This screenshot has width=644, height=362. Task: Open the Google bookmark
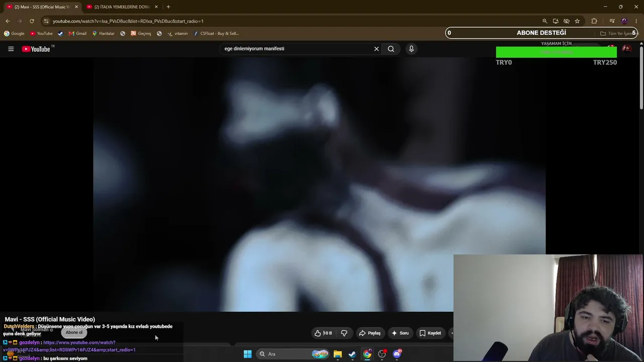14,34
